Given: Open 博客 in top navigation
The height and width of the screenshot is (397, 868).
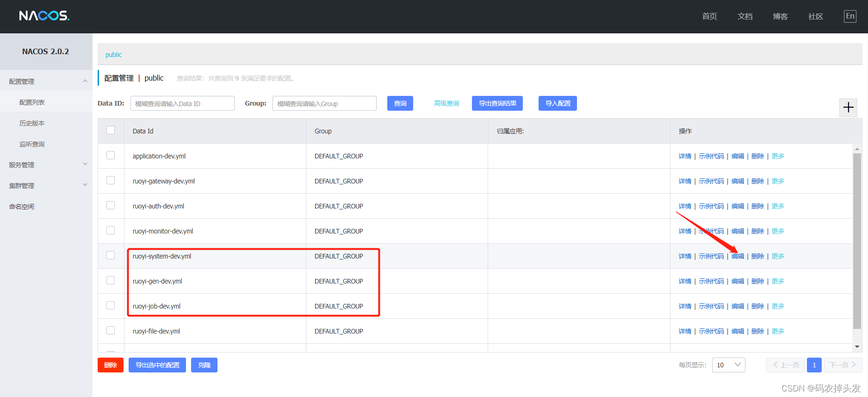Looking at the screenshot, I should click(x=780, y=16).
